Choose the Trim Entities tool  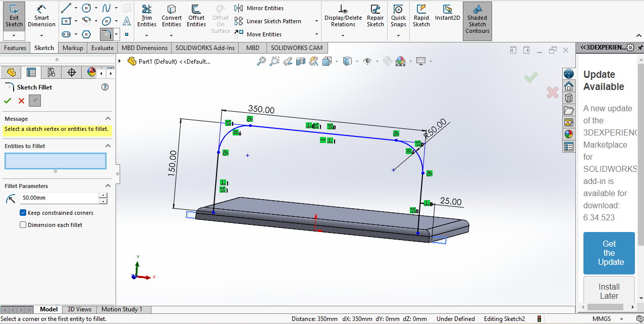pyautogui.click(x=146, y=16)
